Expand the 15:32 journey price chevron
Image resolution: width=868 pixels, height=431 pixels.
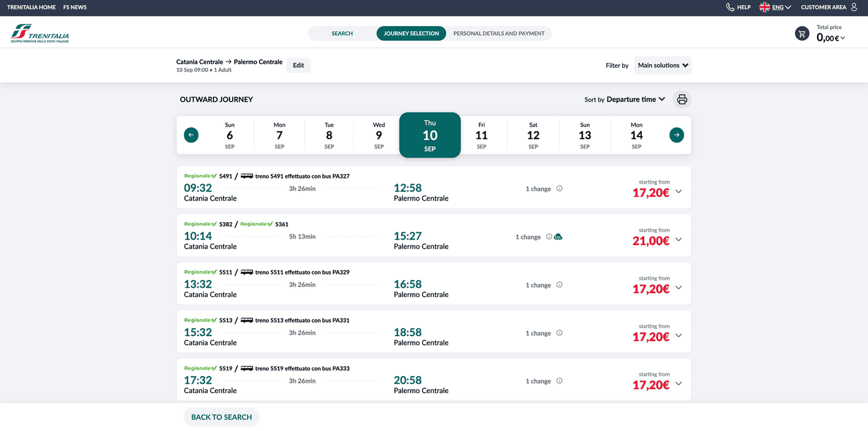click(x=679, y=336)
